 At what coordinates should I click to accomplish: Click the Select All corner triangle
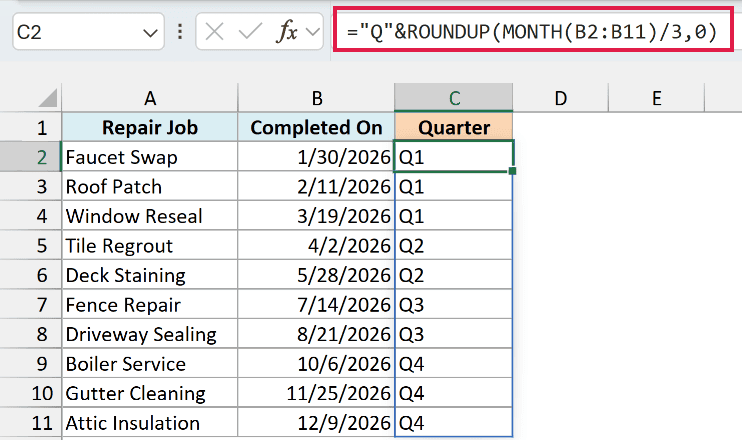[x=48, y=98]
